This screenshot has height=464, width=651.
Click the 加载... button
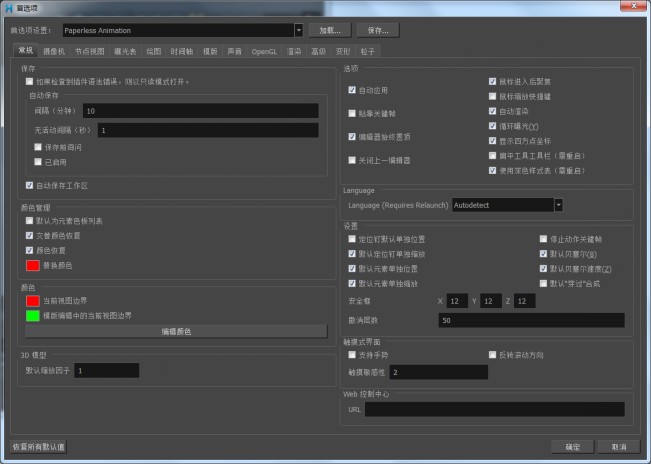330,30
